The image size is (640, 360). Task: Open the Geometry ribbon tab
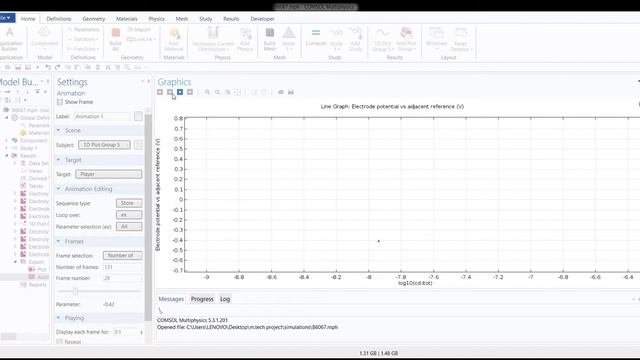[93, 19]
